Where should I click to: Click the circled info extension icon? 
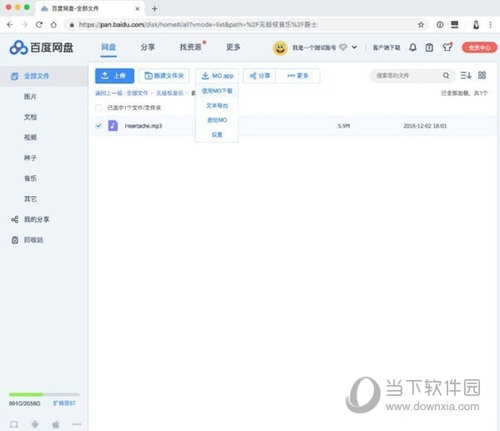pos(440,25)
